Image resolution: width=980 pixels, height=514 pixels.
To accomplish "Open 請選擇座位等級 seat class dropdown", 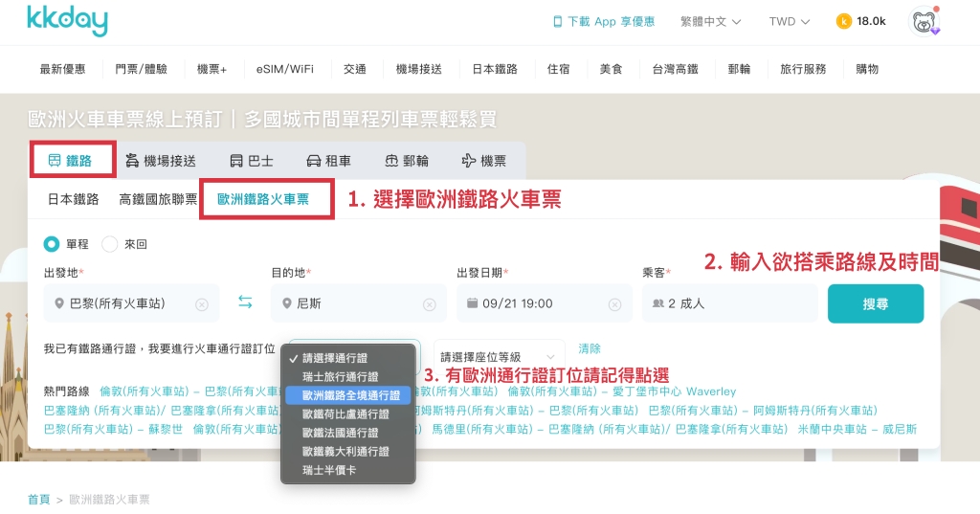I will (x=499, y=357).
